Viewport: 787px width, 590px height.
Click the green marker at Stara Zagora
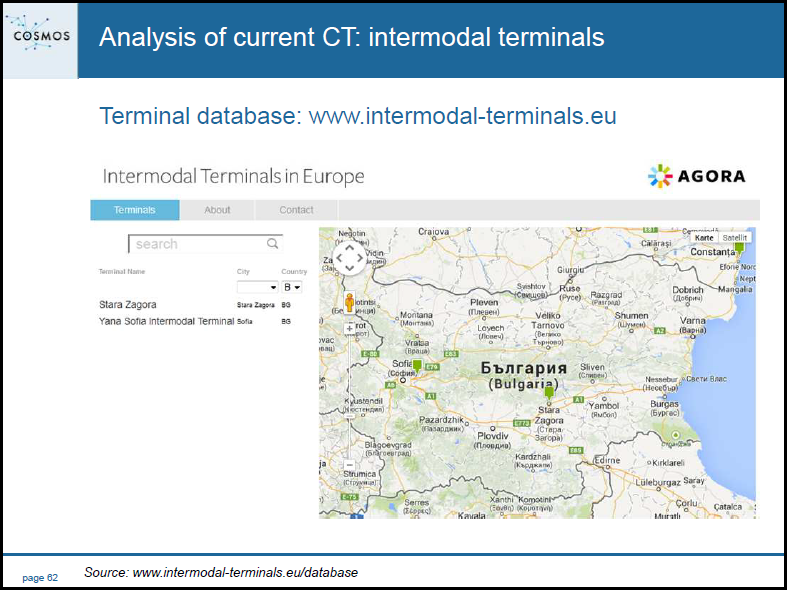tap(549, 393)
